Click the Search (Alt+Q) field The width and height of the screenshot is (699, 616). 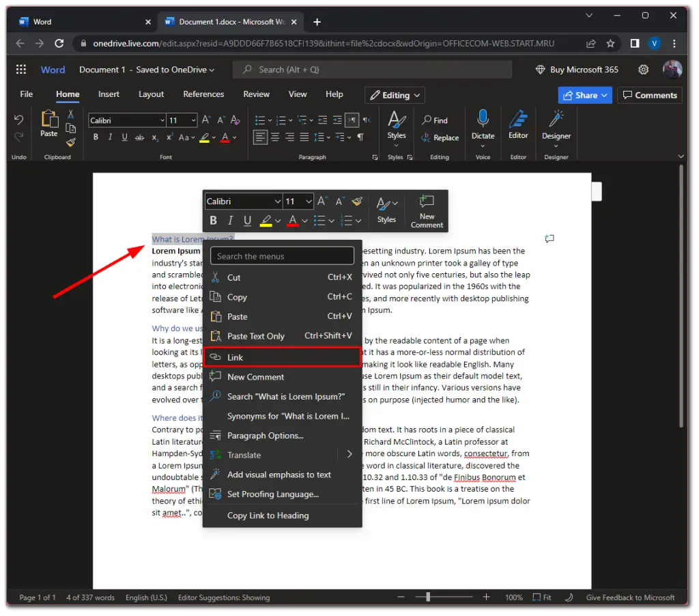(372, 69)
